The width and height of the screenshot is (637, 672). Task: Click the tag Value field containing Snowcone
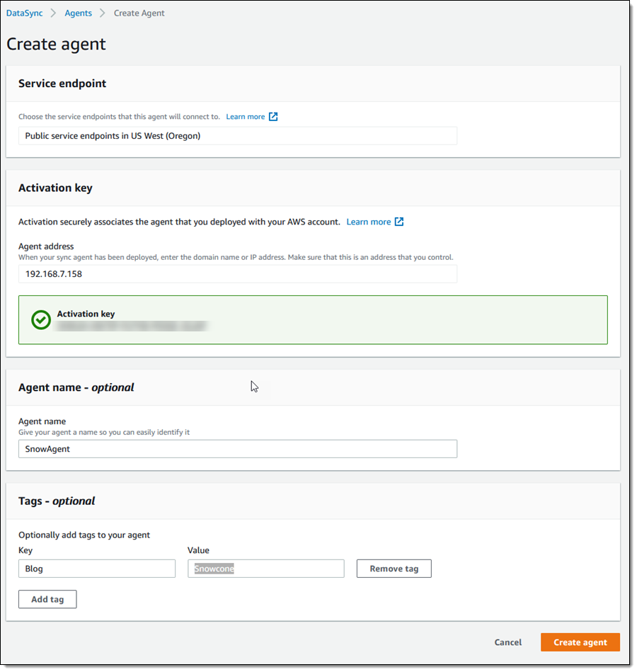tap(265, 569)
